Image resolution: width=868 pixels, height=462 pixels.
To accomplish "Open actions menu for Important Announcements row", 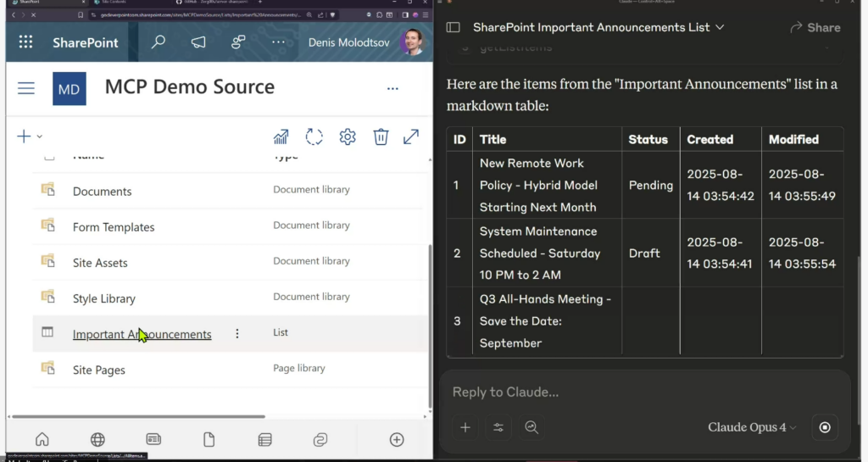I will 237,334.
